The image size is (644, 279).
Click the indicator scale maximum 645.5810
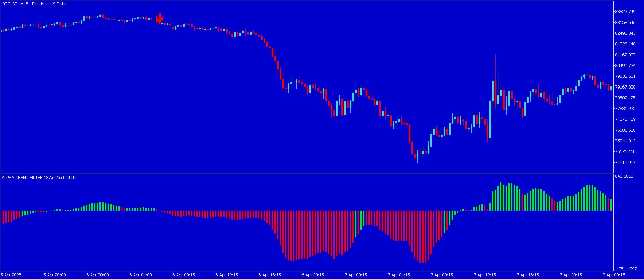[624, 176]
